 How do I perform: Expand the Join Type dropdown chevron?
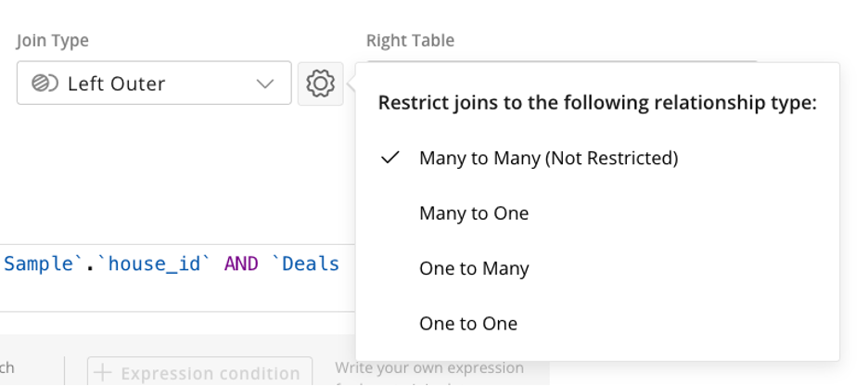click(x=266, y=84)
